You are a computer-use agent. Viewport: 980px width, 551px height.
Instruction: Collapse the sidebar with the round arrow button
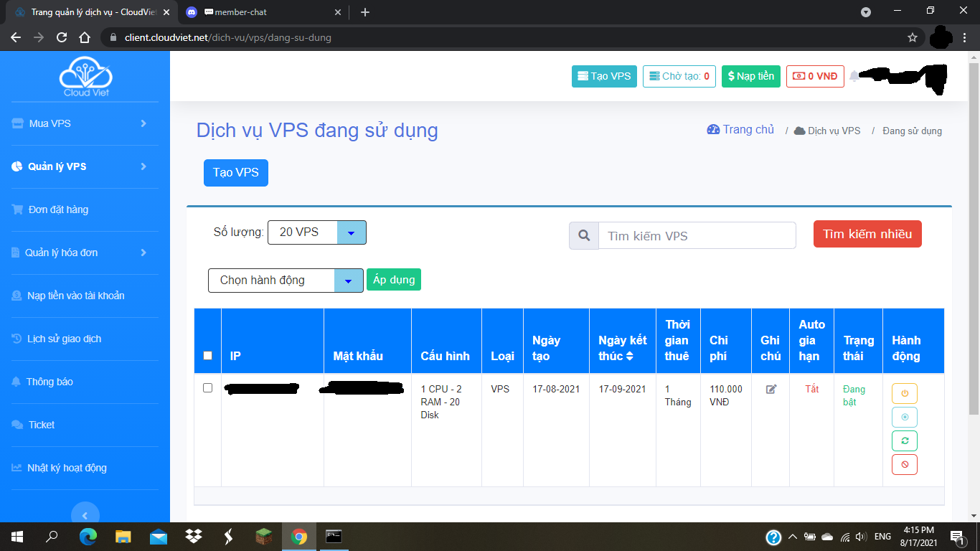(85, 515)
